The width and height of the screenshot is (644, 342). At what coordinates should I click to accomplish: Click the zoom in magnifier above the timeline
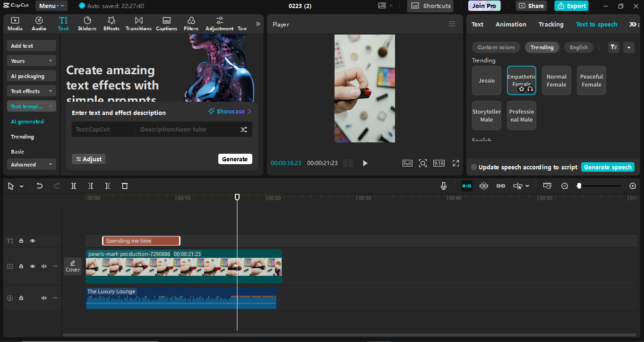pos(633,186)
